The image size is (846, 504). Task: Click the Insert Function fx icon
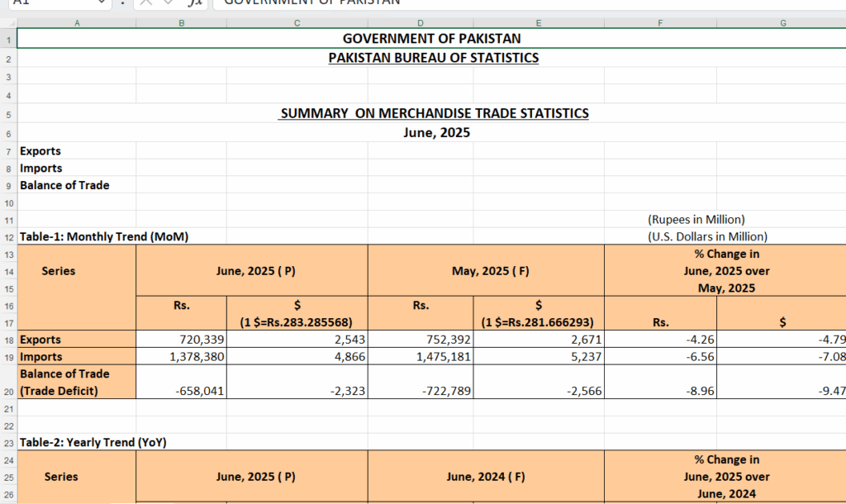tap(195, 2)
